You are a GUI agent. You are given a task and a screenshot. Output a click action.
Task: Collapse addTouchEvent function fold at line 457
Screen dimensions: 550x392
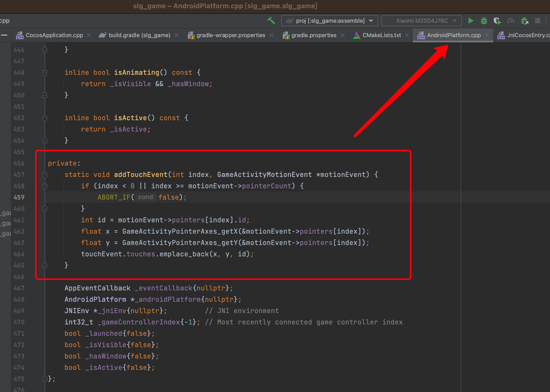coord(45,175)
